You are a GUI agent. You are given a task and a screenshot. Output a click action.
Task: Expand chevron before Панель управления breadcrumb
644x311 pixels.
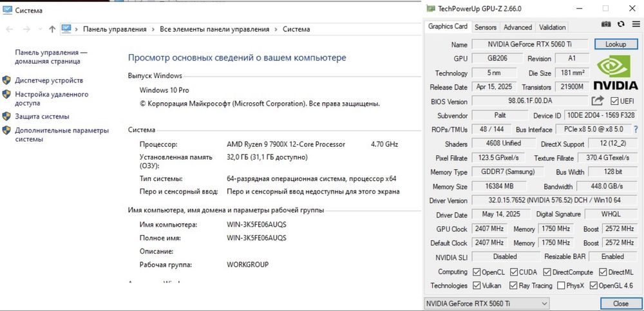click(77, 29)
